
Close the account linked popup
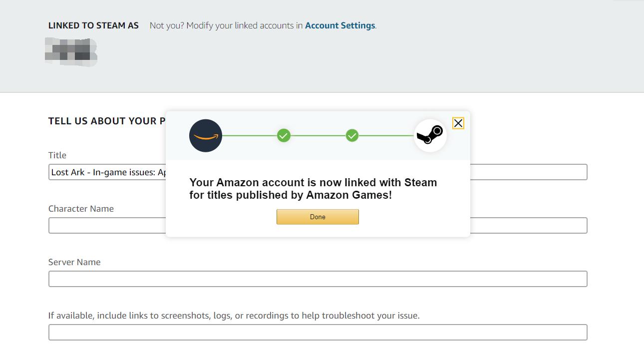click(x=458, y=123)
